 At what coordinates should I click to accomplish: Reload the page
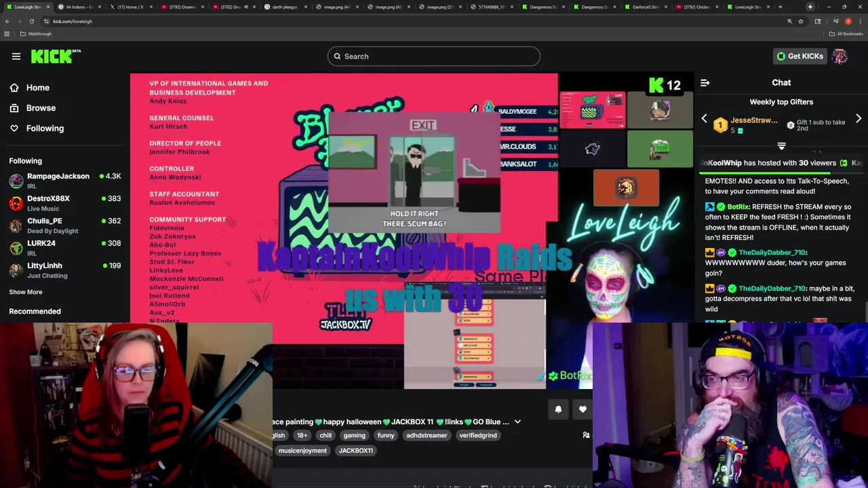tap(31, 21)
